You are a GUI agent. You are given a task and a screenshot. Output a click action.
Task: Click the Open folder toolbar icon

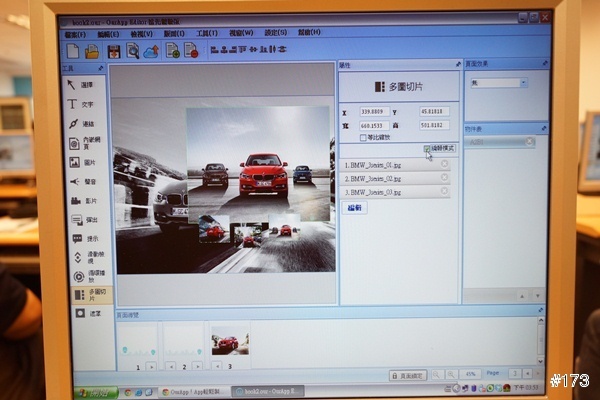(x=92, y=51)
